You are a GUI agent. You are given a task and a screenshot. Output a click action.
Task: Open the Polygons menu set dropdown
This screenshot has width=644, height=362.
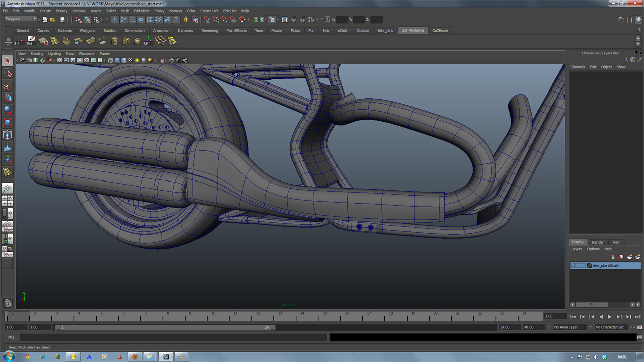(19, 19)
